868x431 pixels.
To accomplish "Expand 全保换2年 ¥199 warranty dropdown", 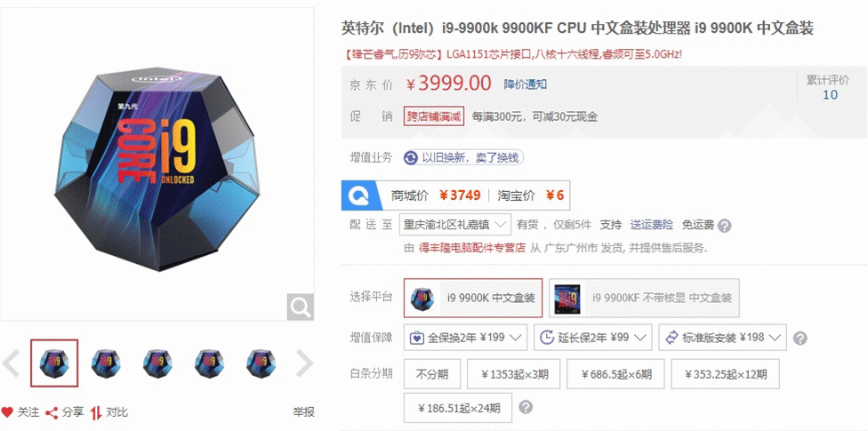I will coord(465,337).
